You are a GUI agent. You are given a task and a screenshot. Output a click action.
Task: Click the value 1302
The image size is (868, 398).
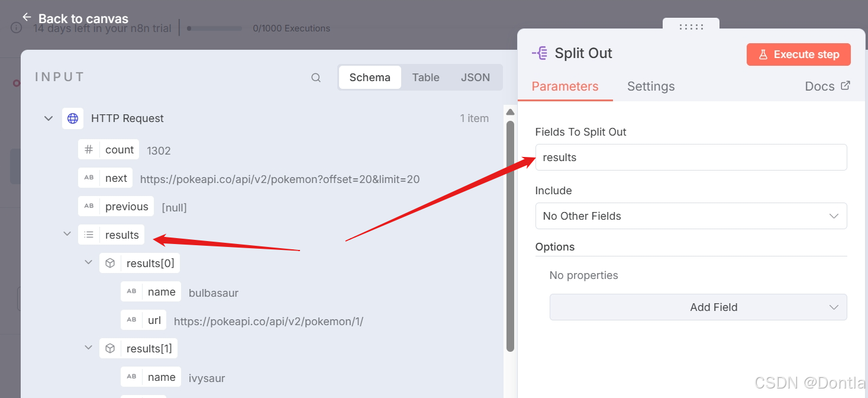pyautogui.click(x=159, y=151)
